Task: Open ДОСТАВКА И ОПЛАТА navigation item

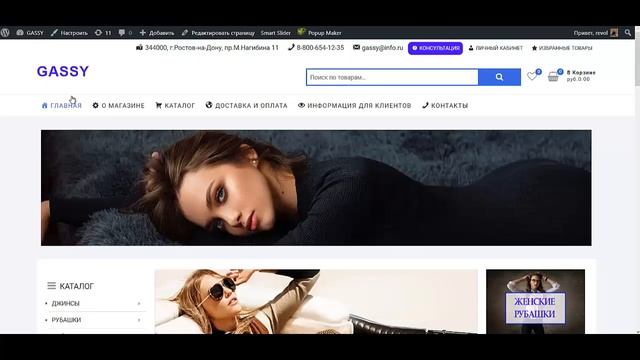Action: coord(247,105)
